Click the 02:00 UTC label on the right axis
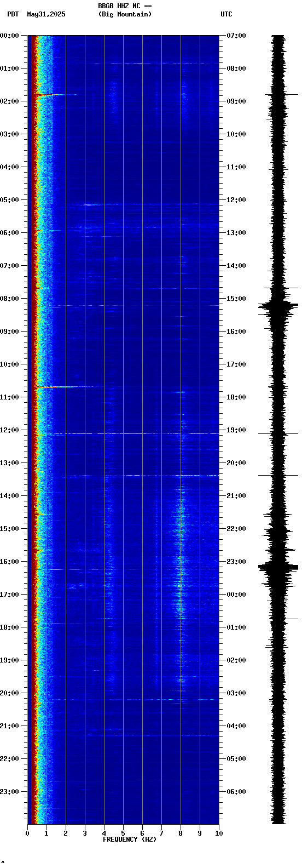302x868 pixels. point(236,660)
